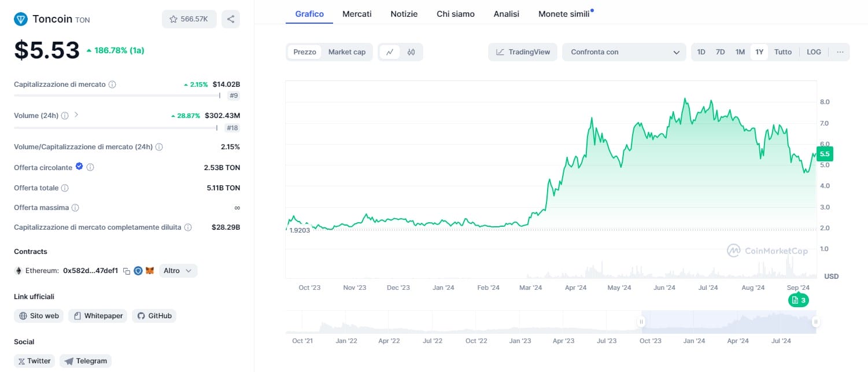
Task: Click the share icon button
Action: pyautogui.click(x=231, y=19)
